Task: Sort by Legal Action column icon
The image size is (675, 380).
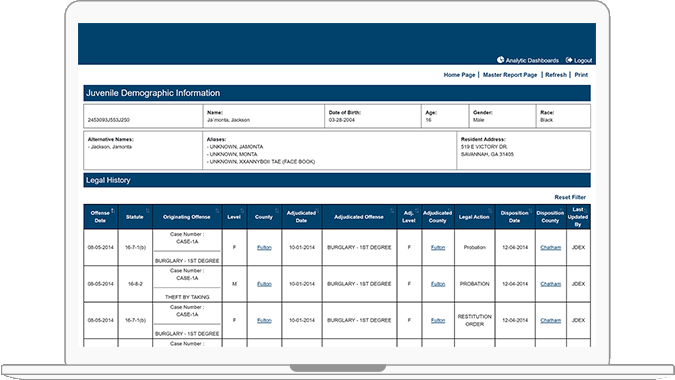Action: tap(490, 210)
